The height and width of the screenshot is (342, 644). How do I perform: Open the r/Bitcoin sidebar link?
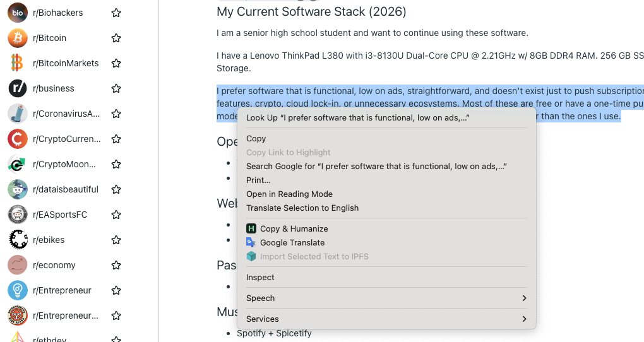[x=49, y=38]
